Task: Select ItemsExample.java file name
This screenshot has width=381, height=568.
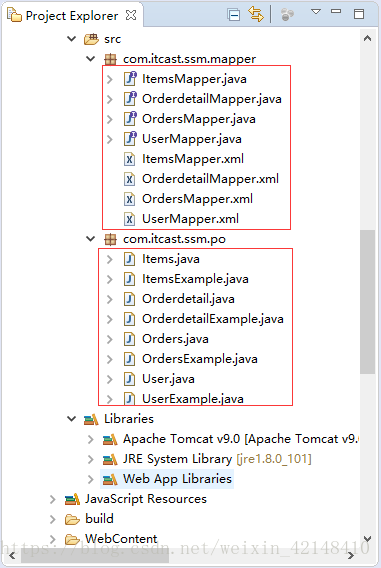Action: [195, 279]
